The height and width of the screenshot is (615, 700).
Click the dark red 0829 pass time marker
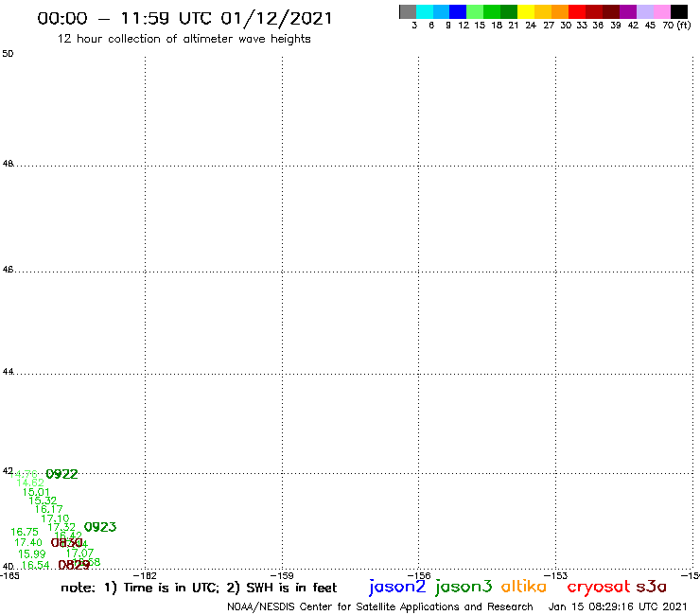pos(74,565)
